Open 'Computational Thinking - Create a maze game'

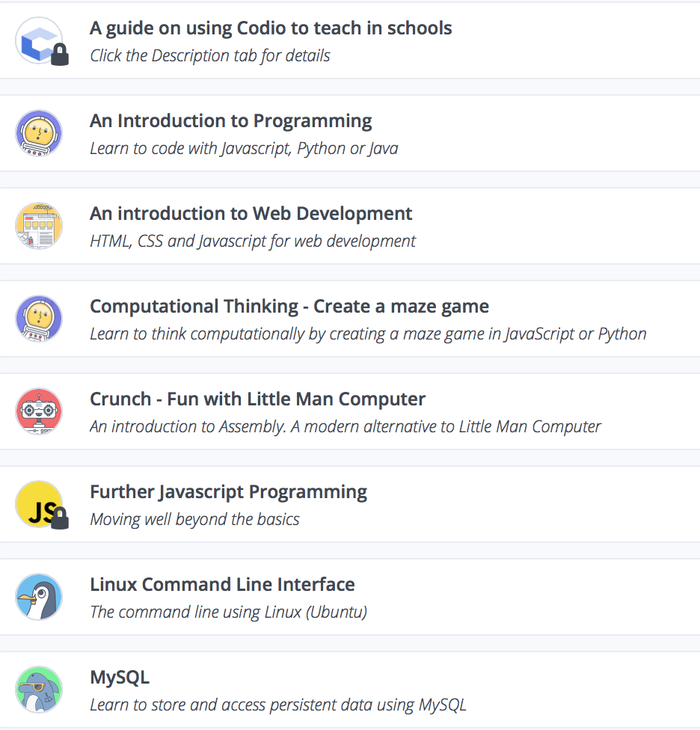tap(289, 307)
